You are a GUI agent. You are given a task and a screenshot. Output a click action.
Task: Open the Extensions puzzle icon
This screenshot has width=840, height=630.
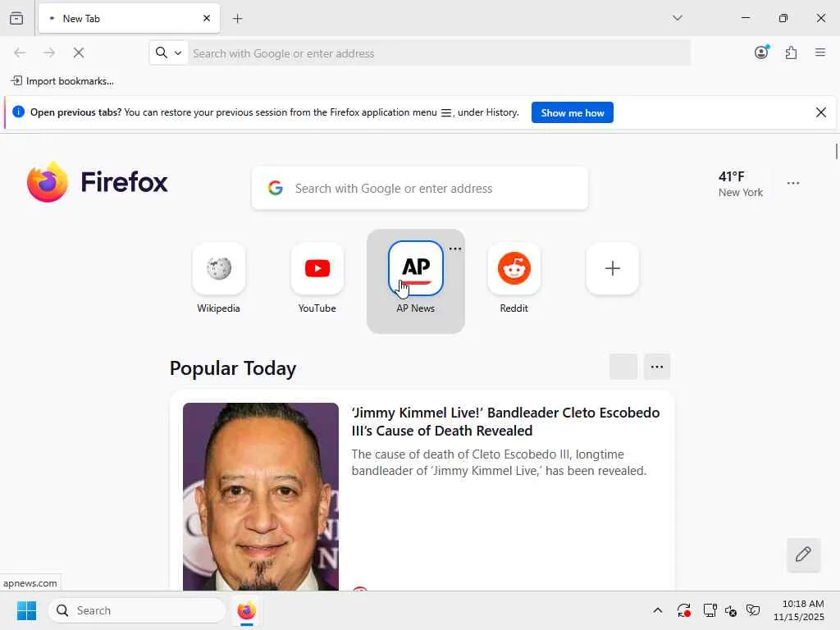[791, 52]
